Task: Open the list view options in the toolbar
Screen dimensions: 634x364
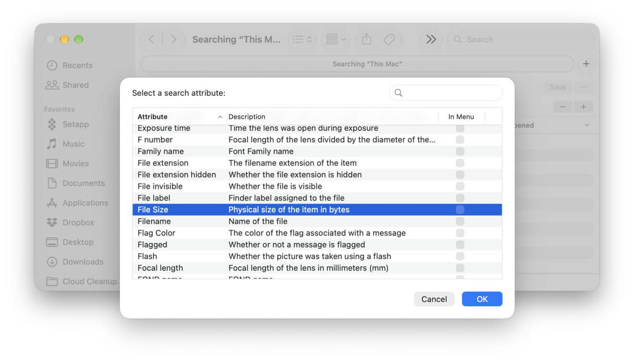Action: 302,40
